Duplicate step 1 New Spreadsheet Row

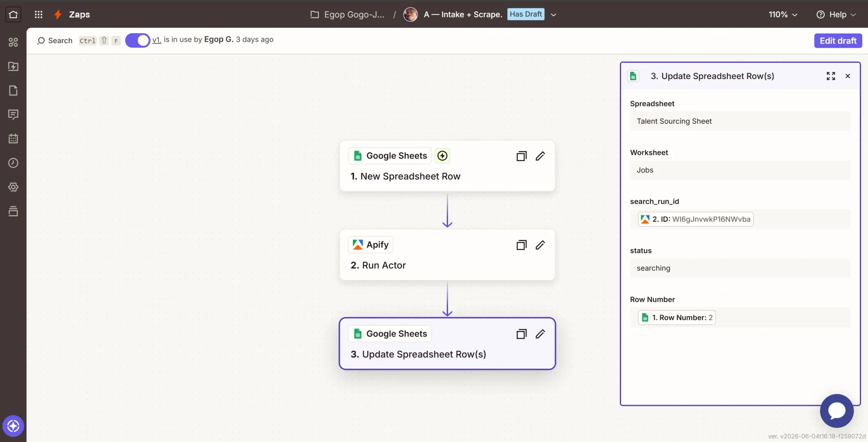tap(521, 156)
